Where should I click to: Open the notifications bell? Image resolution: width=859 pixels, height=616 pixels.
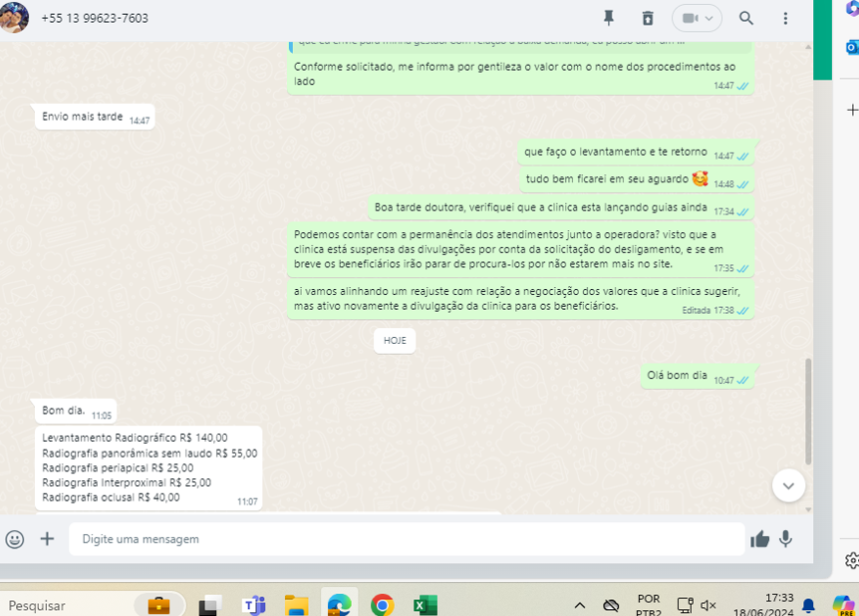(x=808, y=606)
